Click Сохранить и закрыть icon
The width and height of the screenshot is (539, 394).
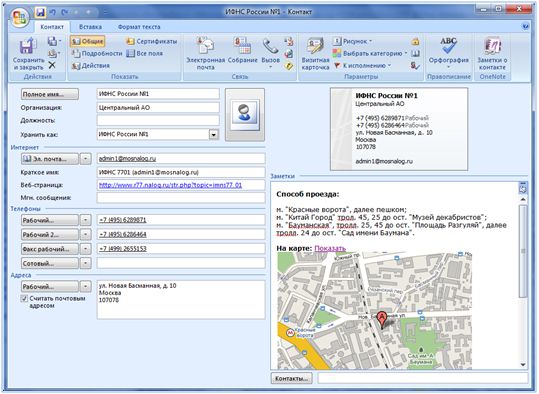click(x=29, y=54)
